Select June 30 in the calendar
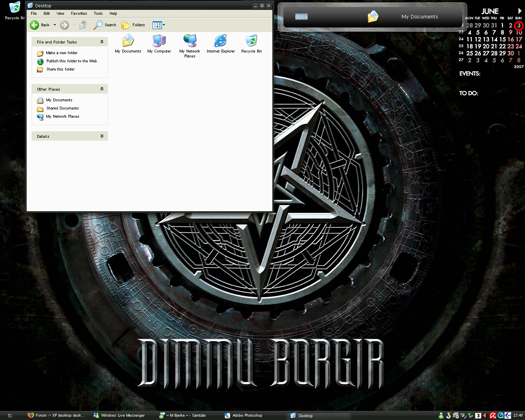Viewport: 525px width, 420px height. coord(511,53)
